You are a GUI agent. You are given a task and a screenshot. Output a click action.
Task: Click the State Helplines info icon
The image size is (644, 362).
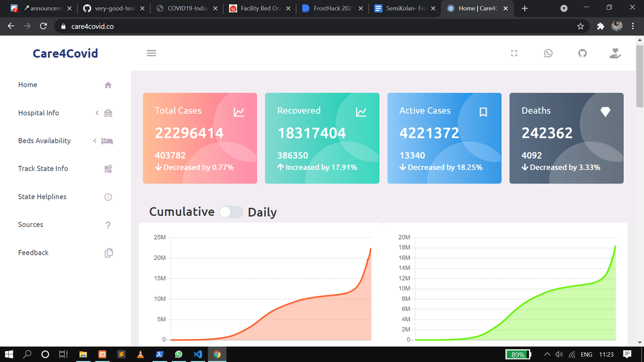108,197
